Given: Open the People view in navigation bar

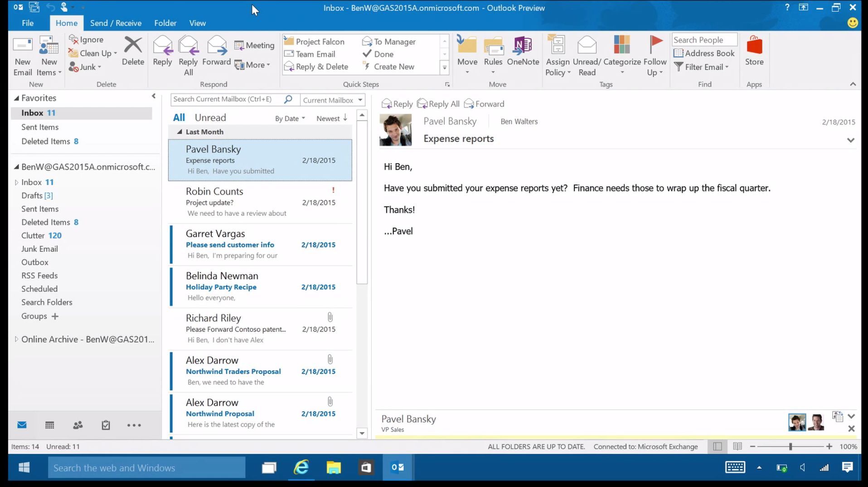Looking at the screenshot, I should coord(78,425).
